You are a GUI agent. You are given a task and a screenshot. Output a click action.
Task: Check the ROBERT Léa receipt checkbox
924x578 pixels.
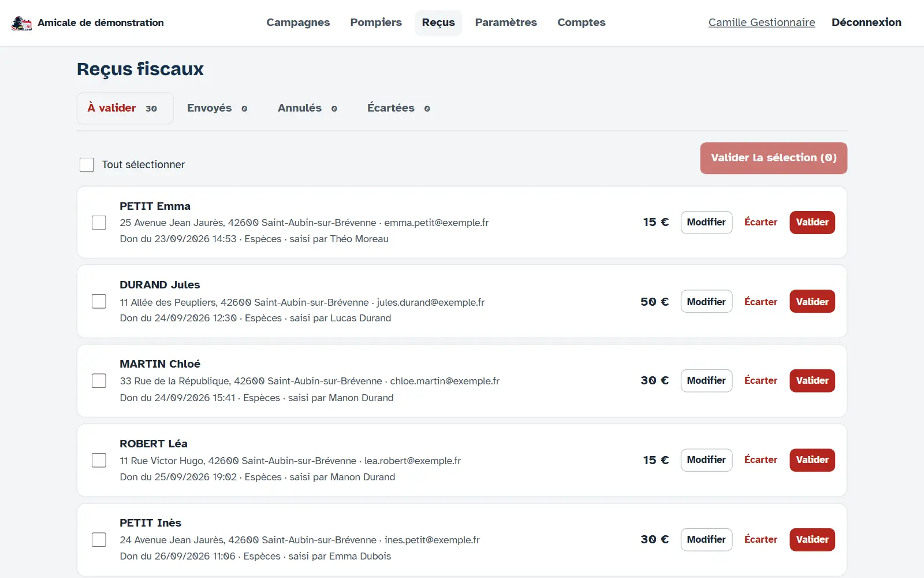coord(99,460)
